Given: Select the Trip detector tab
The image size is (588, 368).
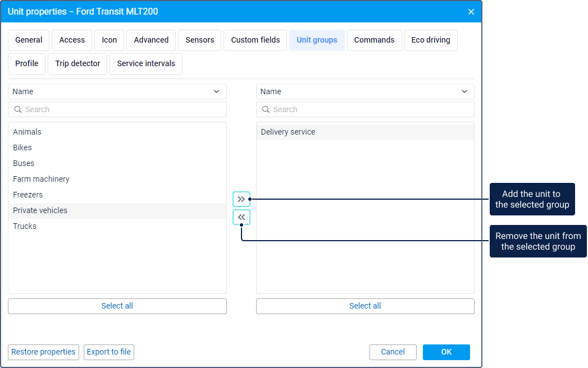Looking at the screenshot, I should pyautogui.click(x=78, y=64).
